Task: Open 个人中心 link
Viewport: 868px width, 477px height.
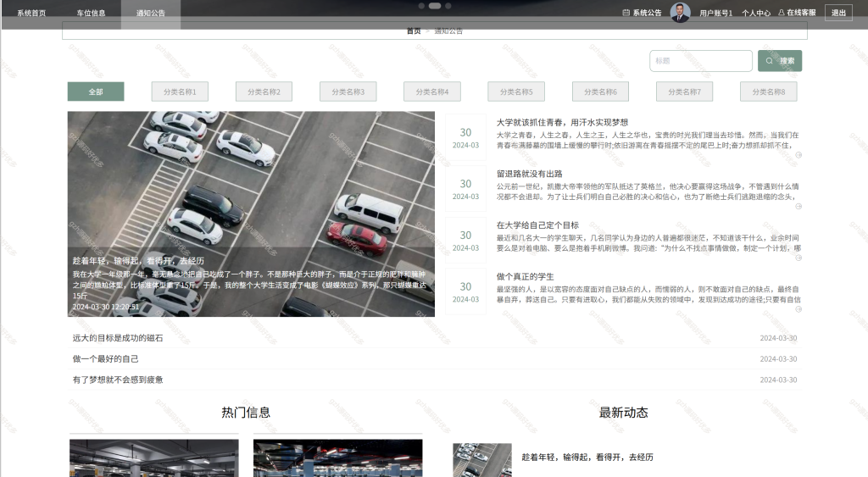Action: click(755, 13)
